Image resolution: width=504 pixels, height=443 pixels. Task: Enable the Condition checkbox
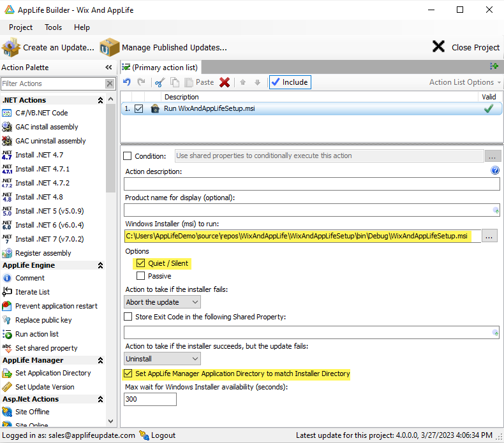128,156
